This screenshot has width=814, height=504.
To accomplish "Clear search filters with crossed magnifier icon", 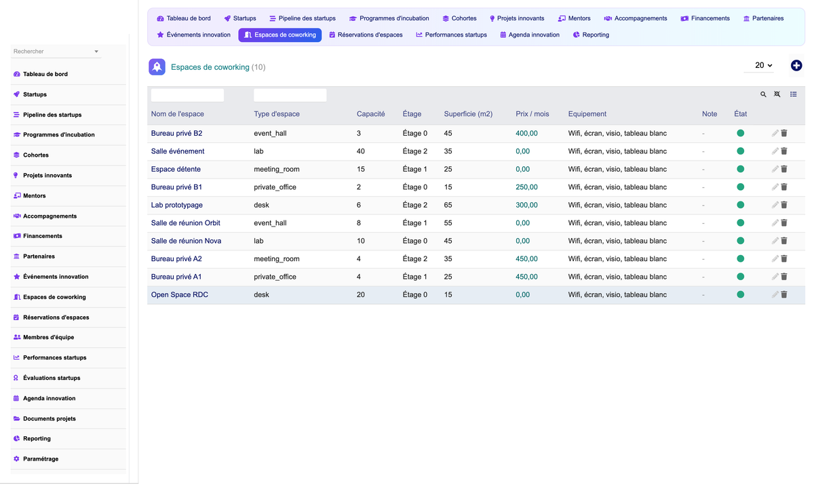I will [777, 94].
